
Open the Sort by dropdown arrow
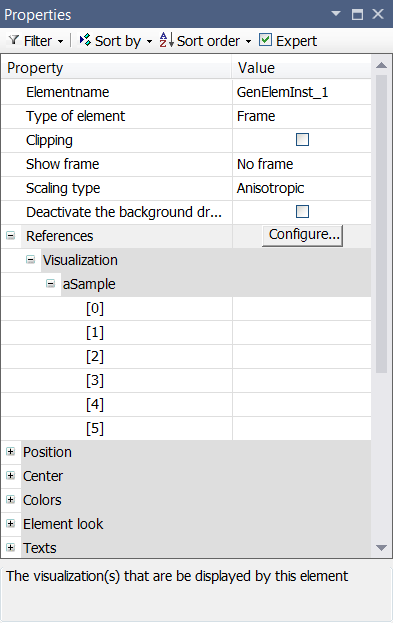tap(149, 41)
